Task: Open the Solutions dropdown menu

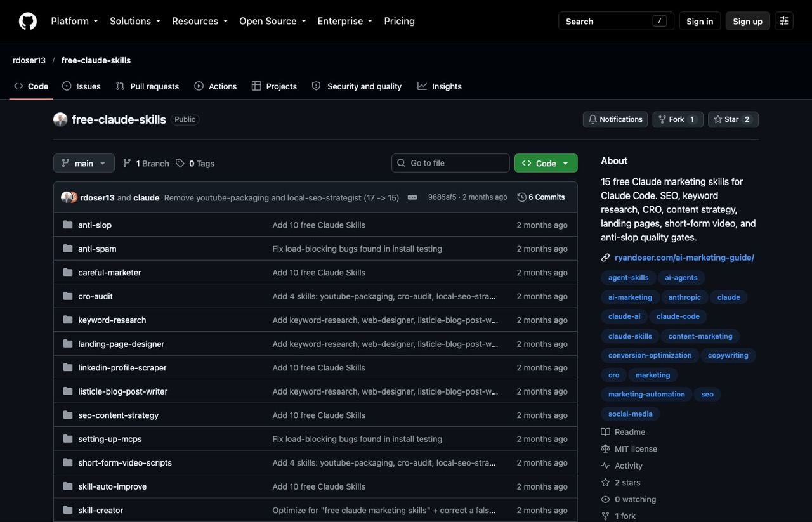Action: tap(135, 21)
